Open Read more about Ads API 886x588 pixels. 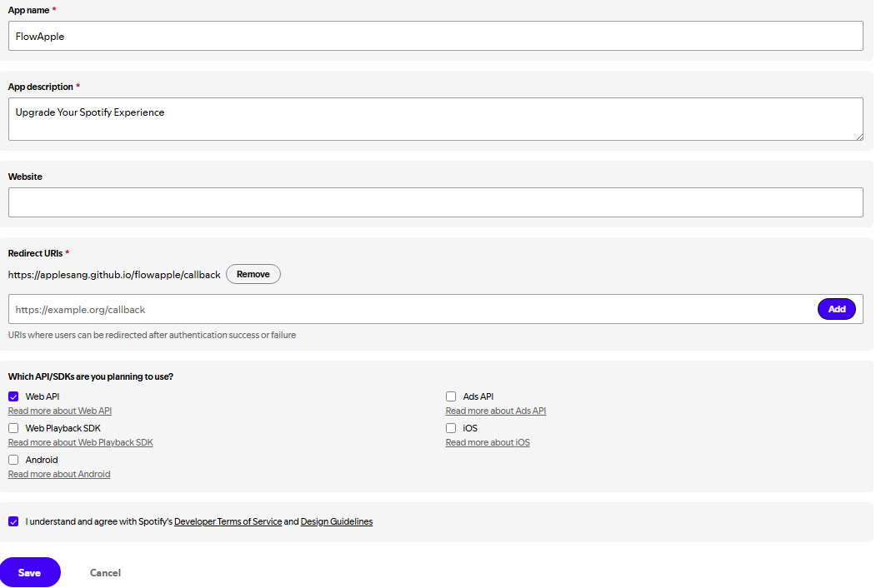[496, 411]
